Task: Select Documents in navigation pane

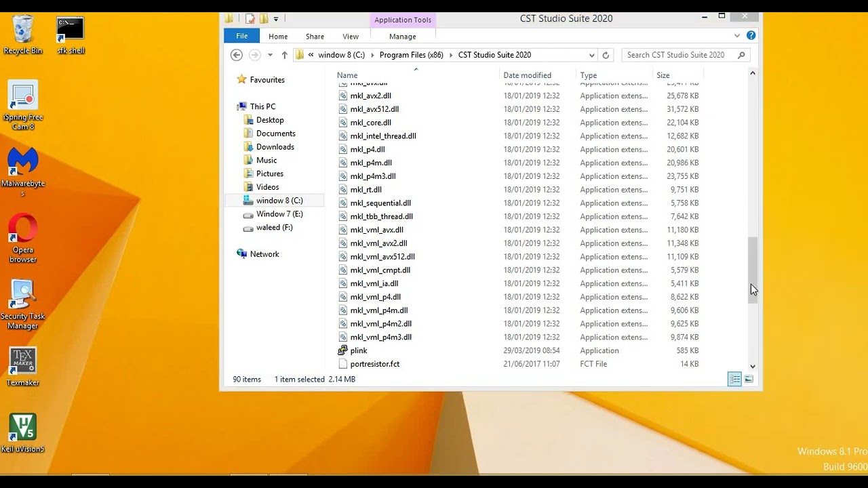Action: 275,134
